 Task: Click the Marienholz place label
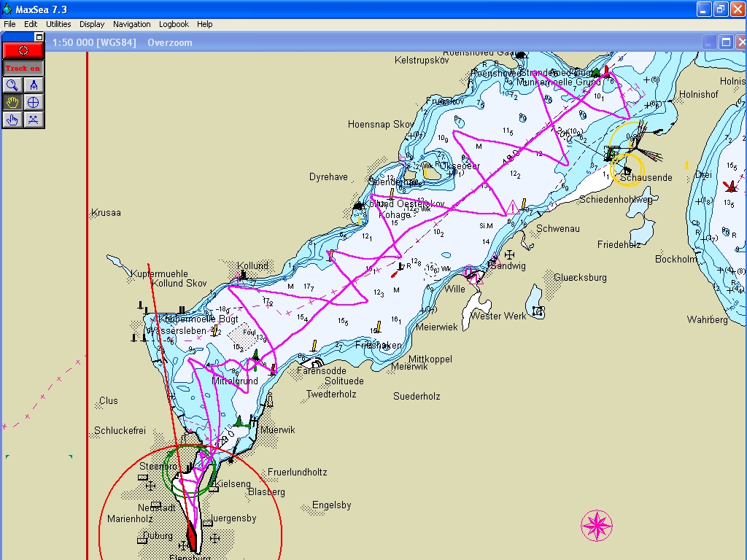130,519
